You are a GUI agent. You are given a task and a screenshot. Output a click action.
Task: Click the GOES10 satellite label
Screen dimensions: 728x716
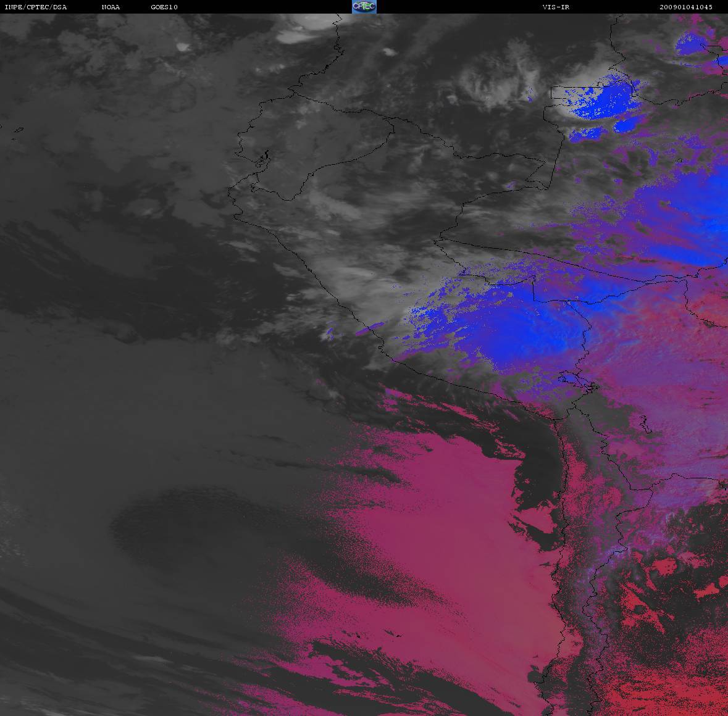(164, 7)
